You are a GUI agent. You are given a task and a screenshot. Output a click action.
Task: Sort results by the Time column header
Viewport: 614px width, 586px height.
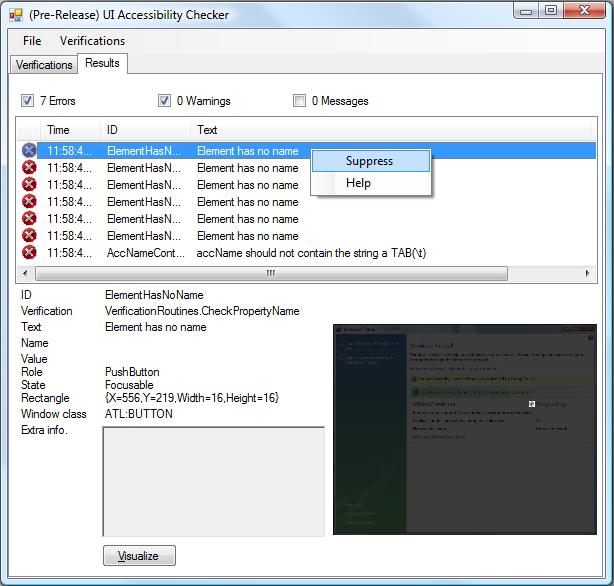[x=59, y=130]
